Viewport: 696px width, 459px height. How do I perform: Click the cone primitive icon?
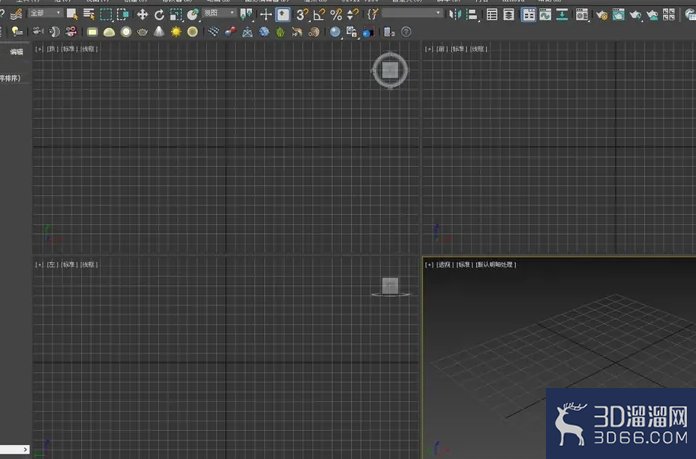coord(159,32)
